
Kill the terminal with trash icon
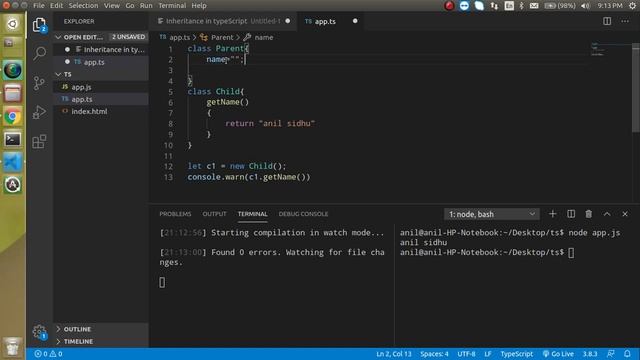click(589, 214)
